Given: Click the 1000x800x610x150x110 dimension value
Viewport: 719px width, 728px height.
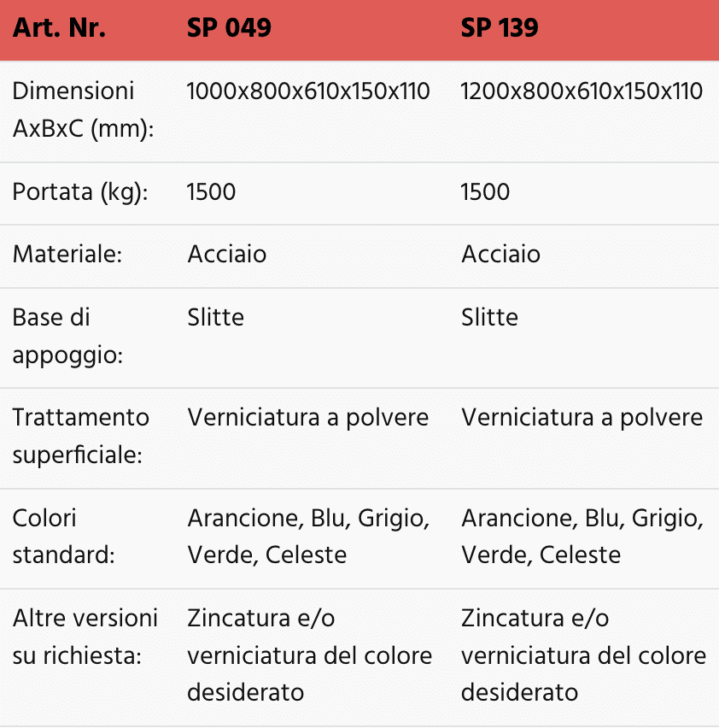Looking at the screenshot, I should tap(308, 91).
